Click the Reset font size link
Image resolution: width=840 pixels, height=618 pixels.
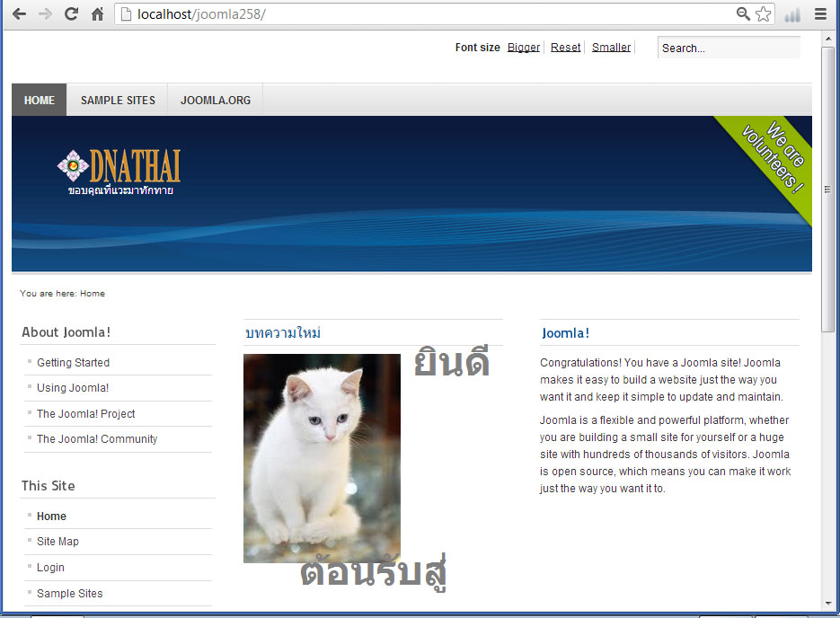[x=565, y=48]
